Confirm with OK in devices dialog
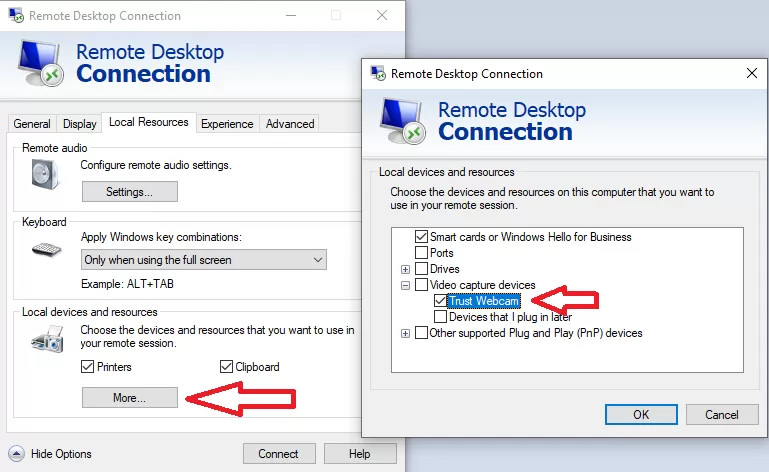The height and width of the screenshot is (472, 769). point(641,415)
